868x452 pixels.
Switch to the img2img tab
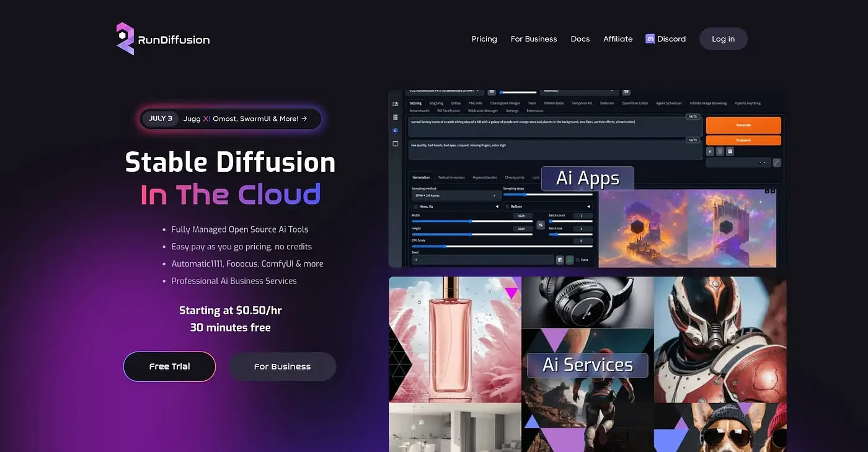click(x=436, y=103)
